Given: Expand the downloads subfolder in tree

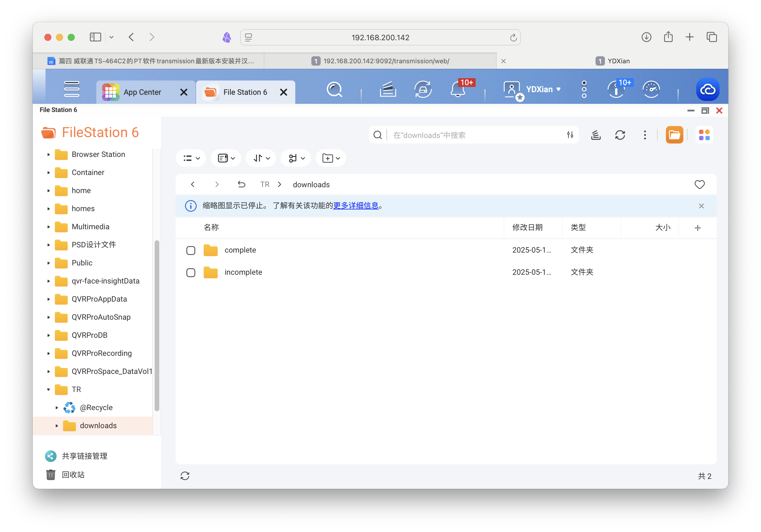Looking at the screenshot, I should 57,426.
